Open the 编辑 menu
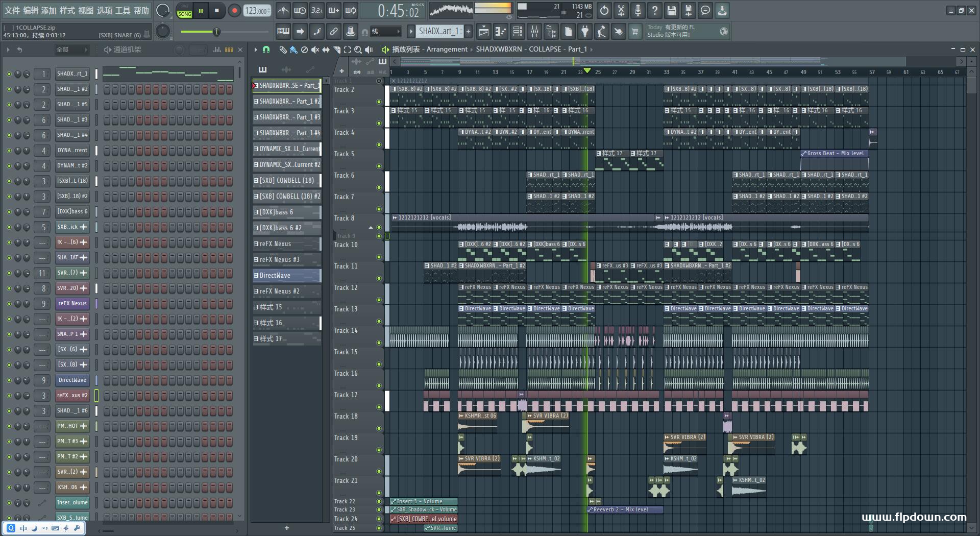The width and height of the screenshot is (980, 536). [x=30, y=10]
